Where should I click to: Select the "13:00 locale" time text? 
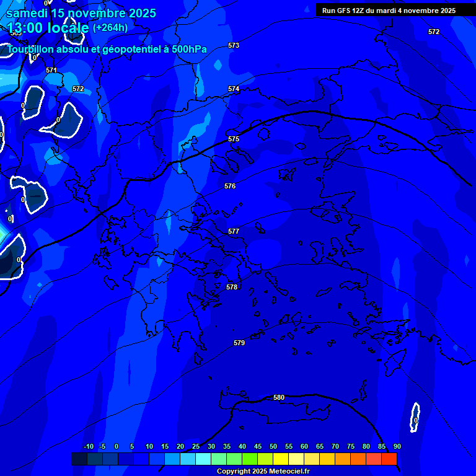click(48, 28)
